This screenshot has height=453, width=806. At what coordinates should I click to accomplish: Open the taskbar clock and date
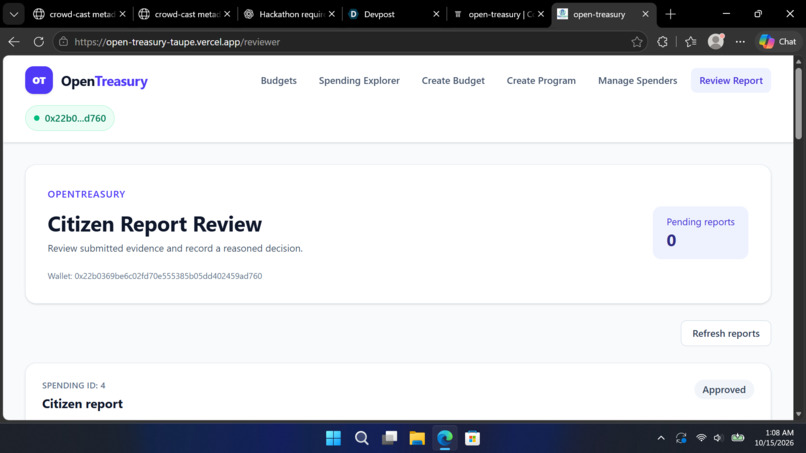pyautogui.click(x=774, y=438)
